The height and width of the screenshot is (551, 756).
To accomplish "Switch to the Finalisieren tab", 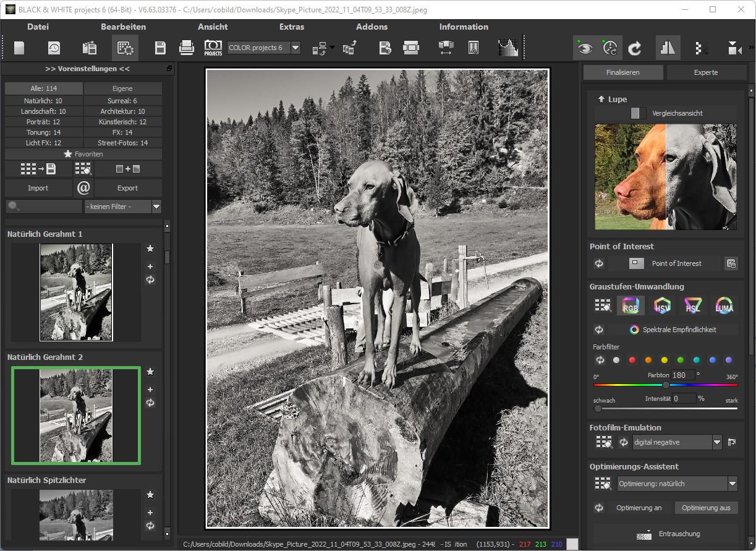I will pos(623,72).
